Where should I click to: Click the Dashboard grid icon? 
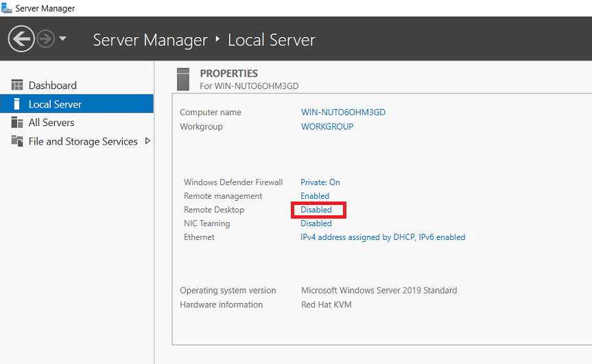point(17,85)
